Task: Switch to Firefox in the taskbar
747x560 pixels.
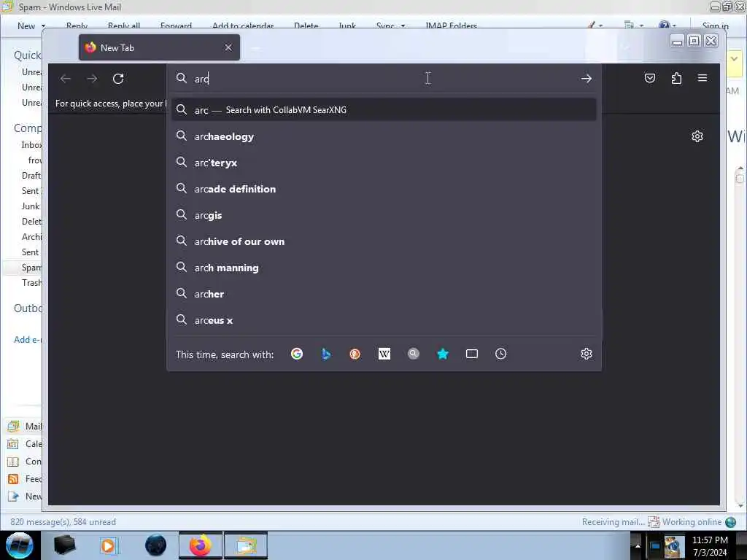Action: pos(201,545)
